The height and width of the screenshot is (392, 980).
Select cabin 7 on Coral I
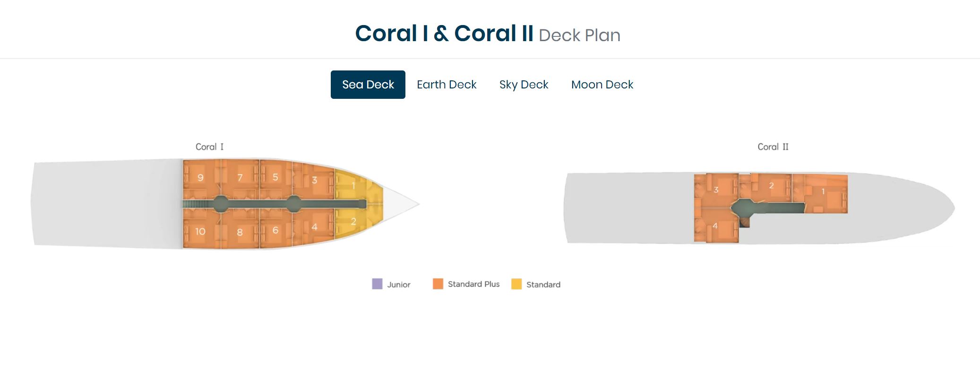(240, 179)
